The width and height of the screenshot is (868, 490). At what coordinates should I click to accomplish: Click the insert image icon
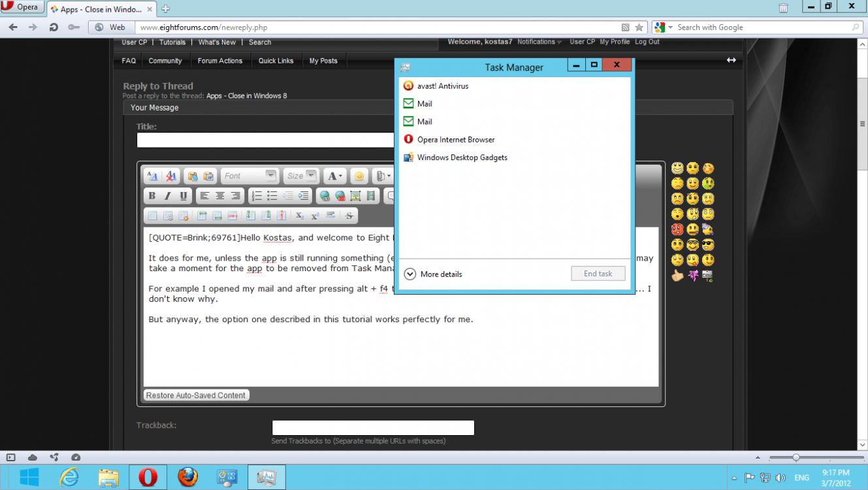point(355,196)
